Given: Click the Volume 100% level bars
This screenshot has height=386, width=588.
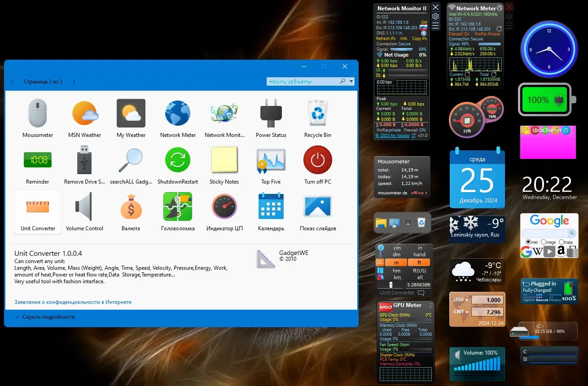Looking at the screenshot, I should [x=477, y=364].
